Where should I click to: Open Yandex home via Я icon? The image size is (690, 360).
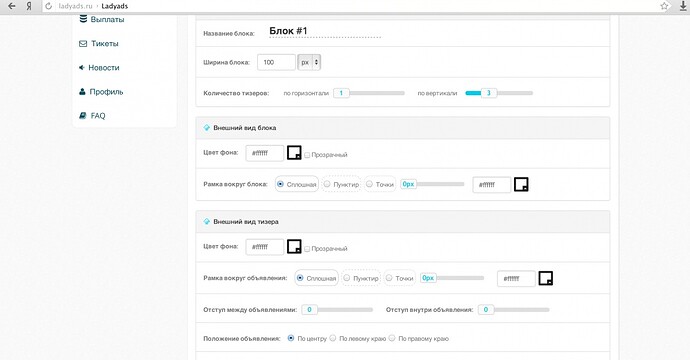(x=29, y=6)
